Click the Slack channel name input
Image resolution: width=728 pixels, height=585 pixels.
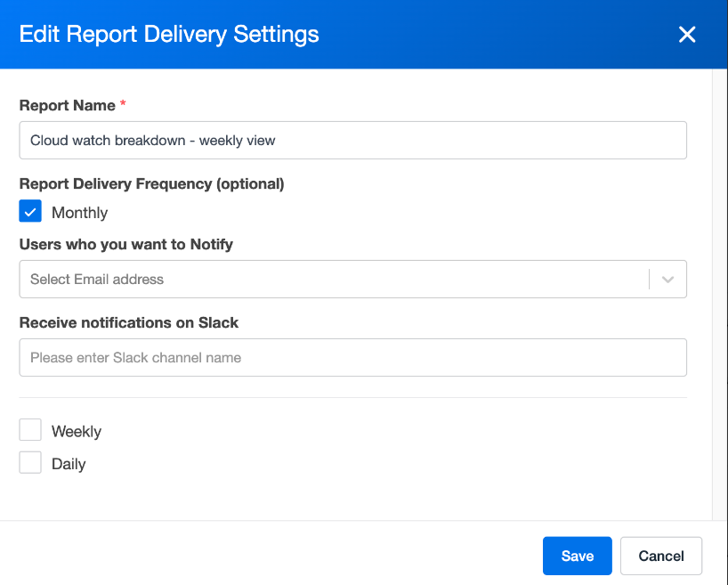pos(352,357)
